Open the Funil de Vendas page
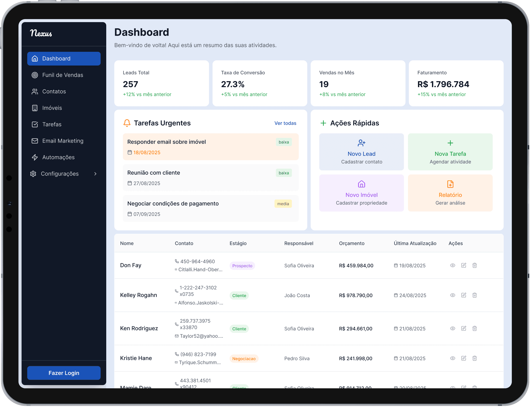The height and width of the screenshot is (408, 532). coord(63,75)
